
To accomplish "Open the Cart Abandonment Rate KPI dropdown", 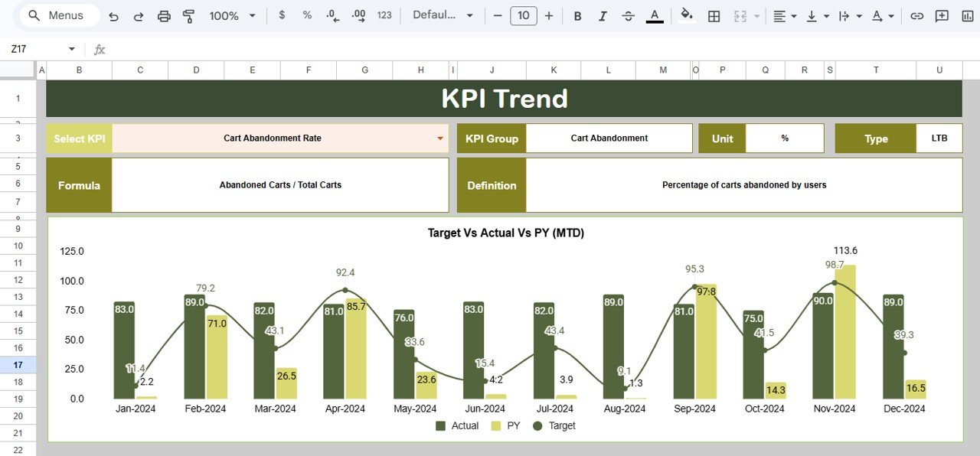I will pos(440,138).
